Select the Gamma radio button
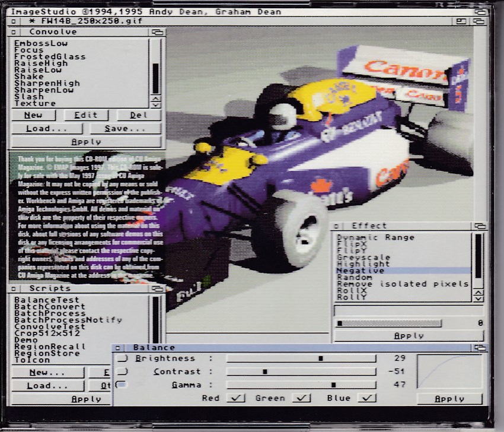504x432 pixels. pos(122,385)
